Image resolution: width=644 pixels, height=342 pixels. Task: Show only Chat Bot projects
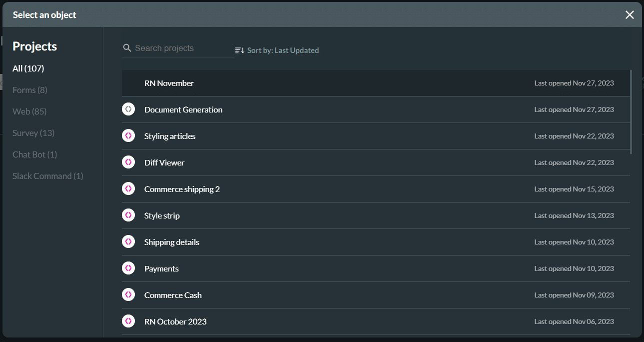coord(34,154)
